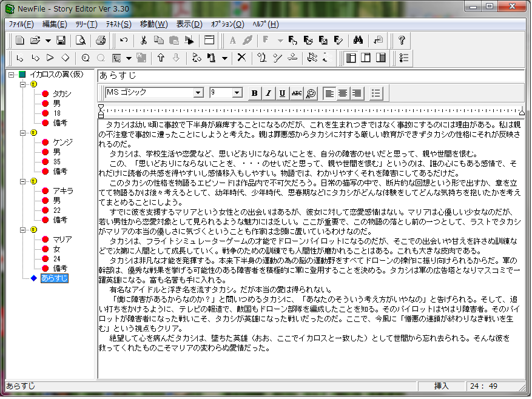Copy the selection with the two pages icon
532x399 pixels.
click(x=158, y=41)
